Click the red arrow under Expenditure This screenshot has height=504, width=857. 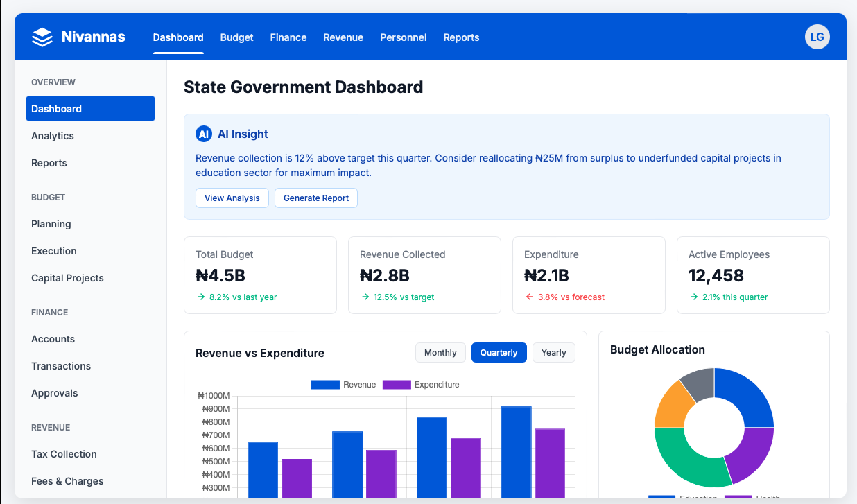(528, 297)
